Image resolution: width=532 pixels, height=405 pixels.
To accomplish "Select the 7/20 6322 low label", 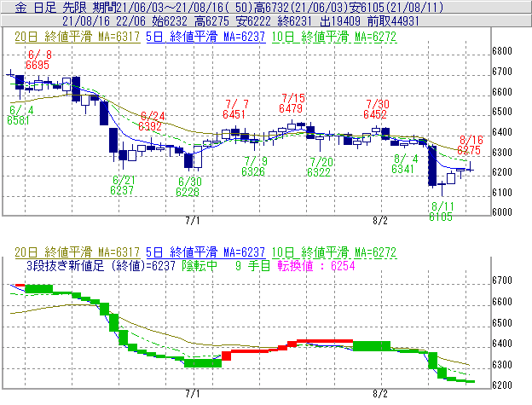I will [320, 167].
